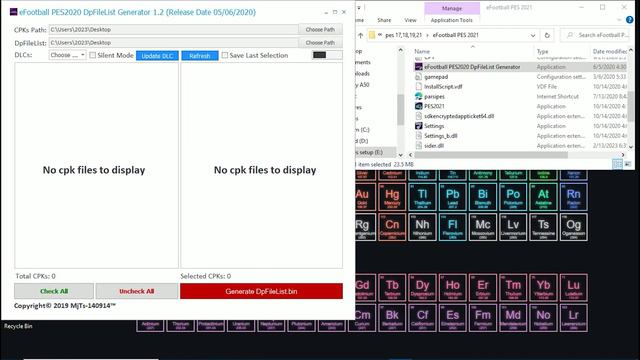Select the PES2021 application icon
The height and width of the screenshot is (360, 640).
418,106
